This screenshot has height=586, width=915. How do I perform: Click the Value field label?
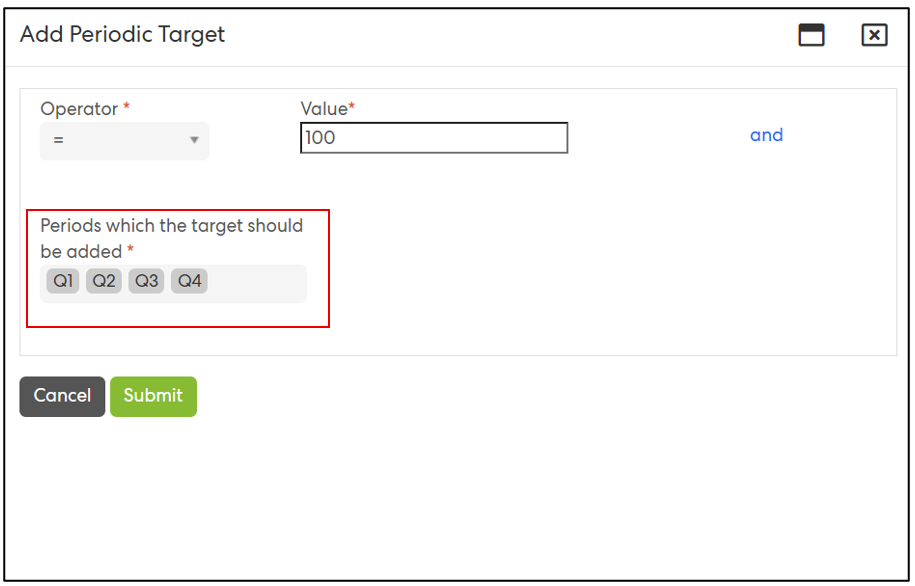point(323,109)
